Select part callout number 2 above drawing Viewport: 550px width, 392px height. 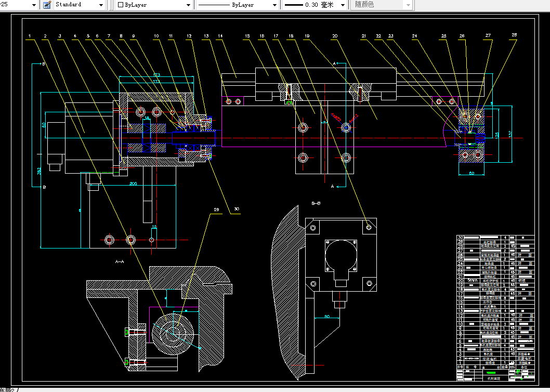point(45,36)
